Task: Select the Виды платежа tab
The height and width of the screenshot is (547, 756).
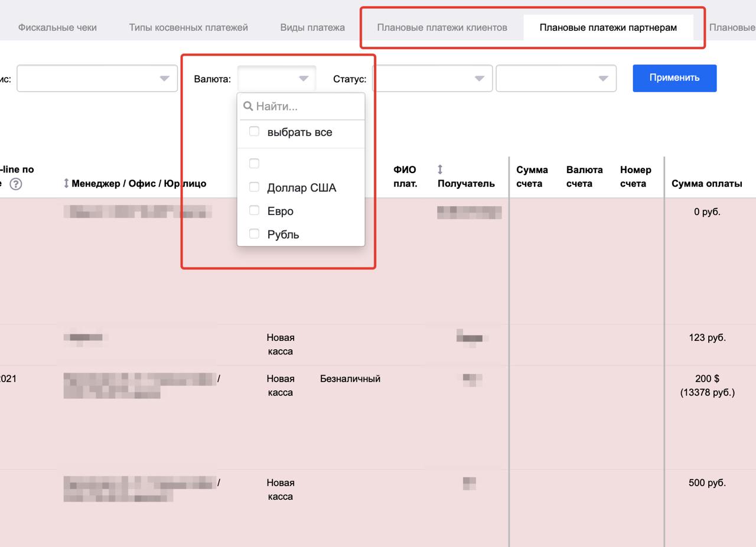Action: (x=312, y=27)
